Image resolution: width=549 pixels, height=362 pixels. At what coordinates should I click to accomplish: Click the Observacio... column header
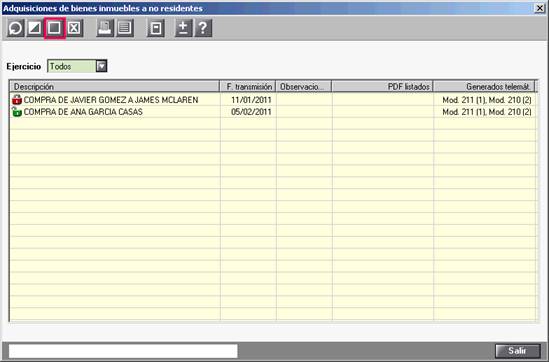[304, 87]
